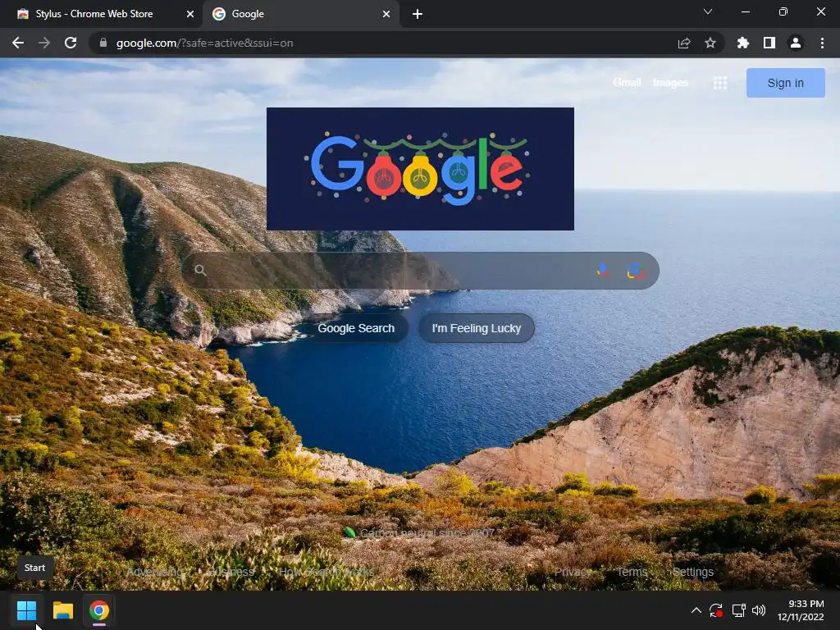Open Extensions puzzle icon
The width and height of the screenshot is (840, 630).
coord(743,43)
